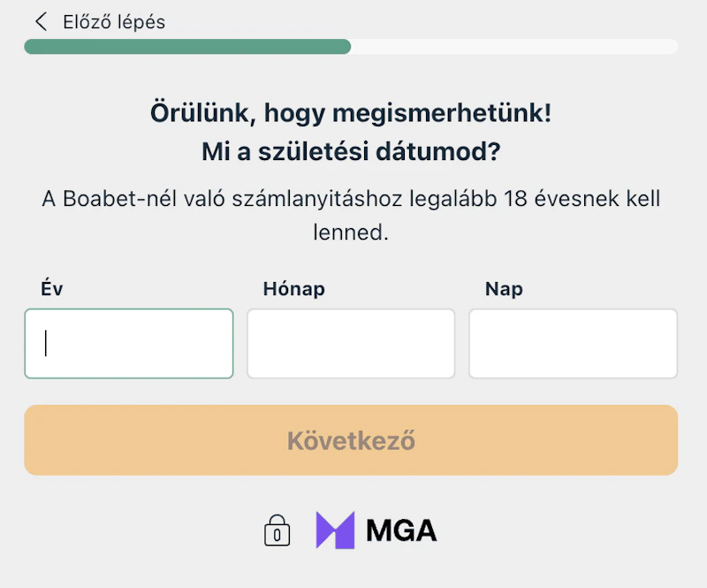The height and width of the screenshot is (588, 707).
Task: Click the word "lenned." ending the description
Action: (x=351, y=233)
